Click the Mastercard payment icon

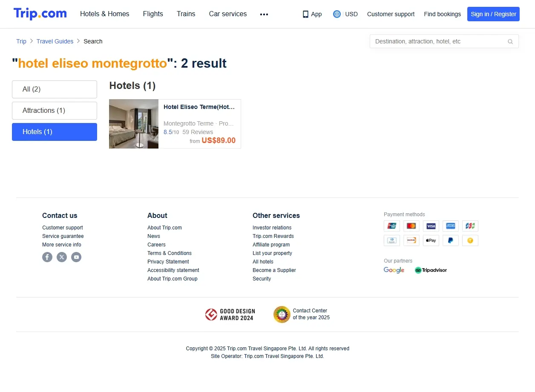click(x=411, y=226)
